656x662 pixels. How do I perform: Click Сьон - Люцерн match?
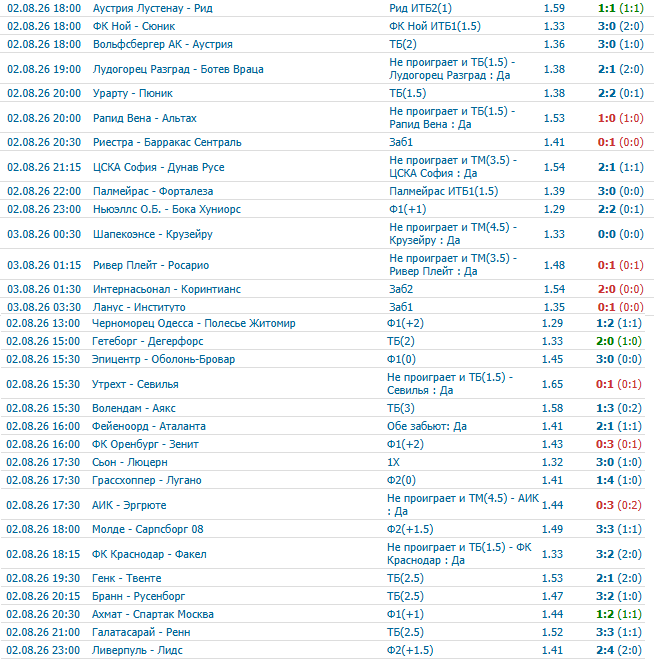click(130, 463)
